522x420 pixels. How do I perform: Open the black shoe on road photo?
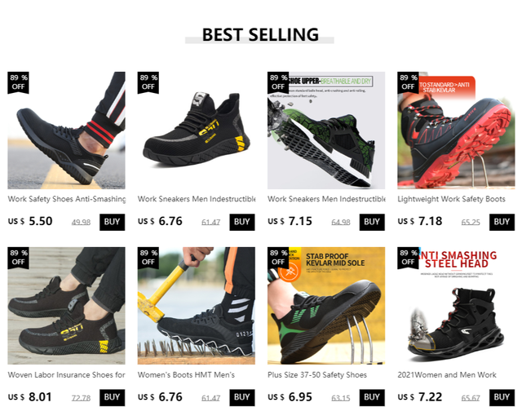click(x=66, y=130)
